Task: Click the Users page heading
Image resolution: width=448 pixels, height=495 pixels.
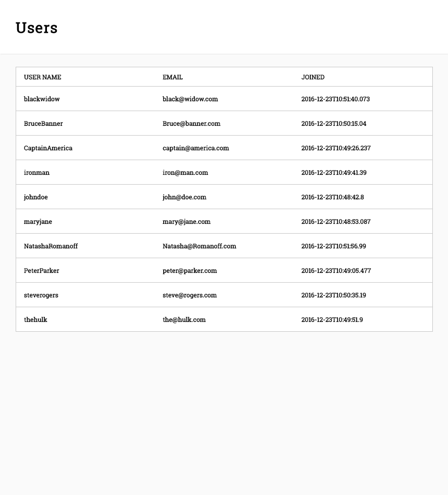Action: click(37, 28)
